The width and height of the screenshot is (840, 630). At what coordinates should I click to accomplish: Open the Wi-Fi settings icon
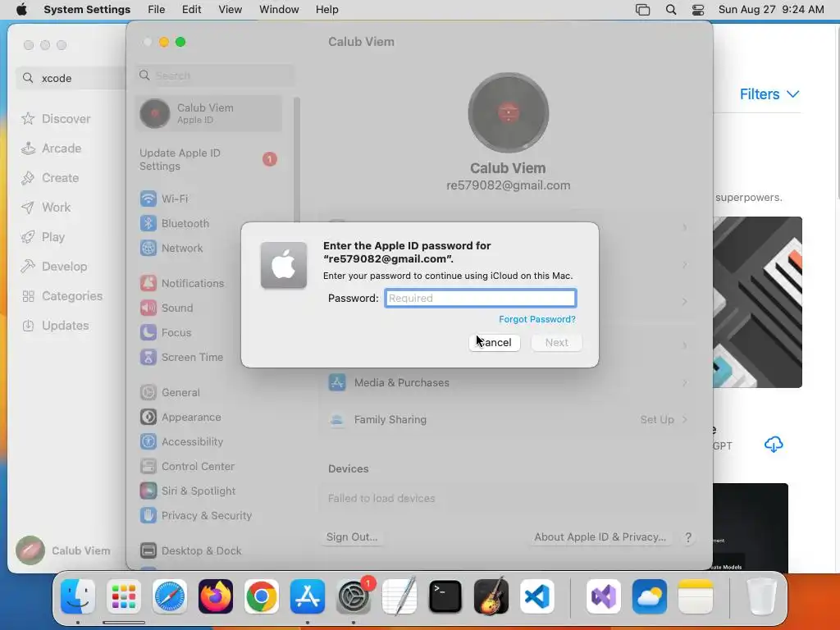[x=148, y=199]
